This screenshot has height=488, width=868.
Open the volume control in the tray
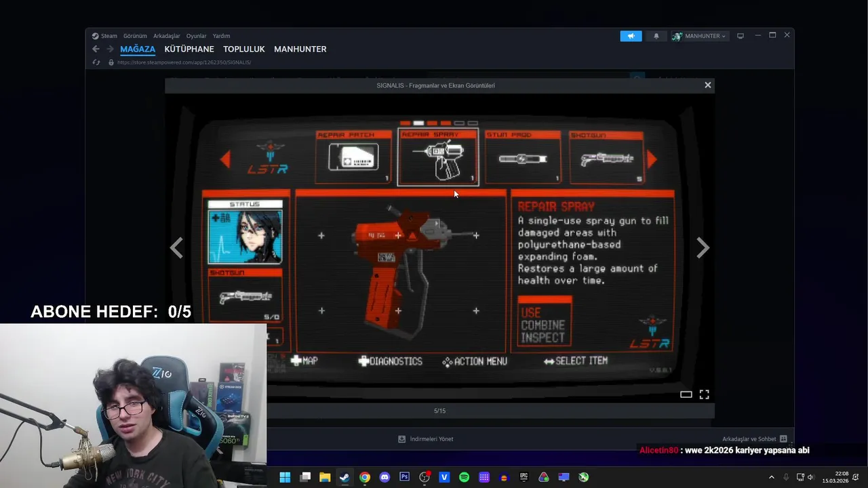coord(810,477)
